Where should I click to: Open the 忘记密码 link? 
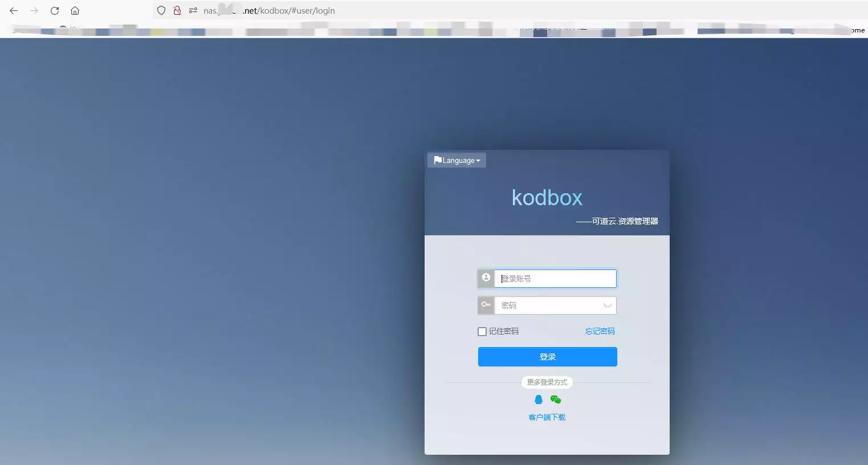[600, 331]
